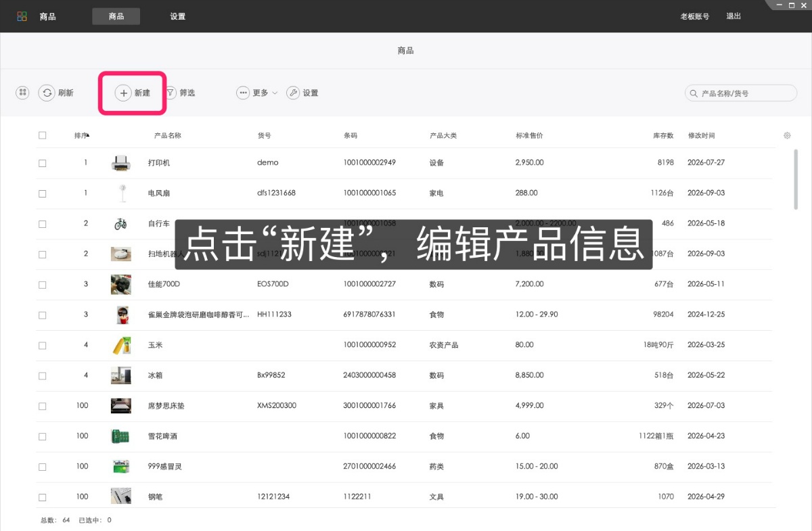Click the 产品名称 column header
The width and height of the screenshot is (812, 531).
pyautogui.click(x=168, y=135)
